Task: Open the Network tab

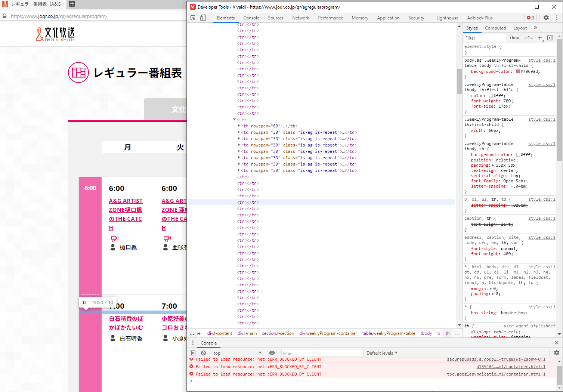Action: [301, 18]
